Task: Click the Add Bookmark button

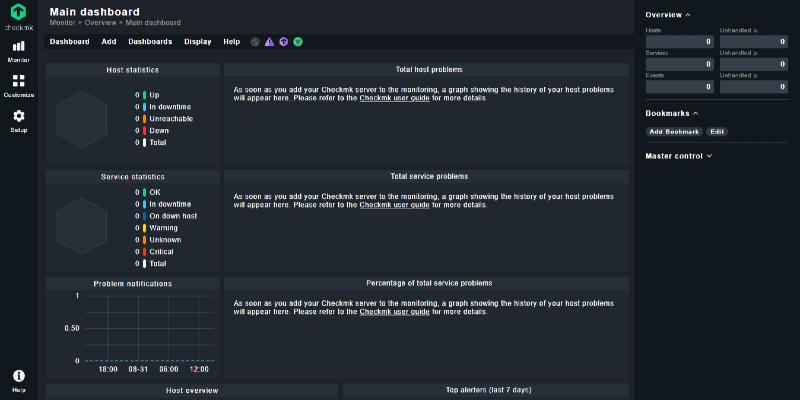Action: tap(673, 132)
